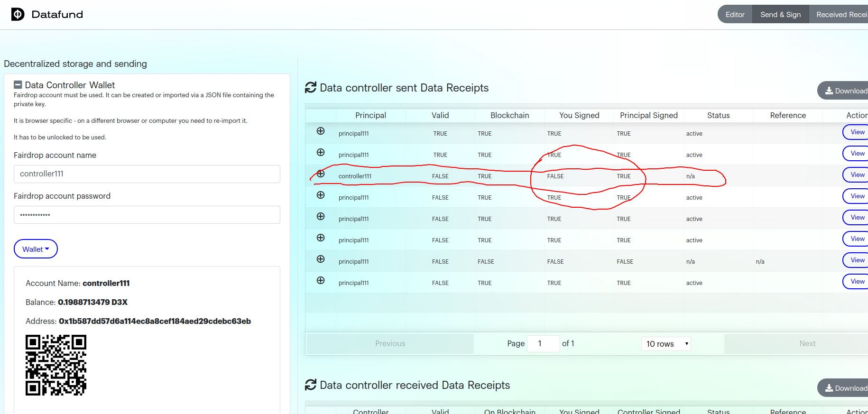
Task: Click the Next page button
Action: pos(796,344)
